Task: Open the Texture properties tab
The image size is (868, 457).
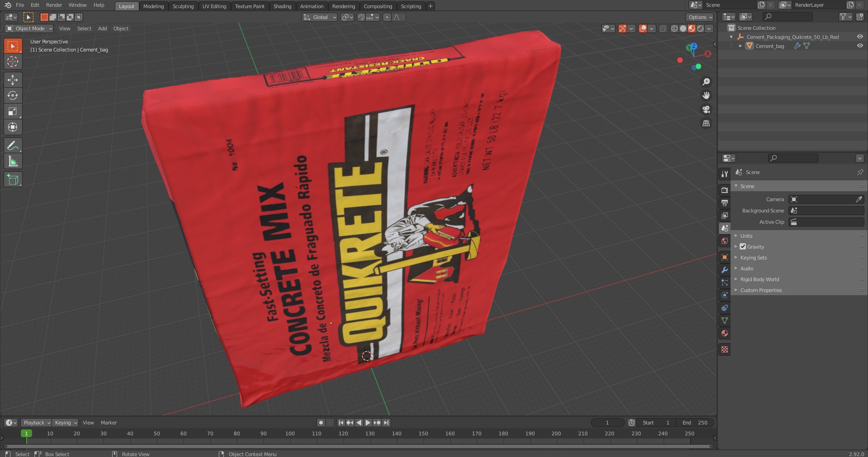Action: pyautogui.click(x=725, y=349)
